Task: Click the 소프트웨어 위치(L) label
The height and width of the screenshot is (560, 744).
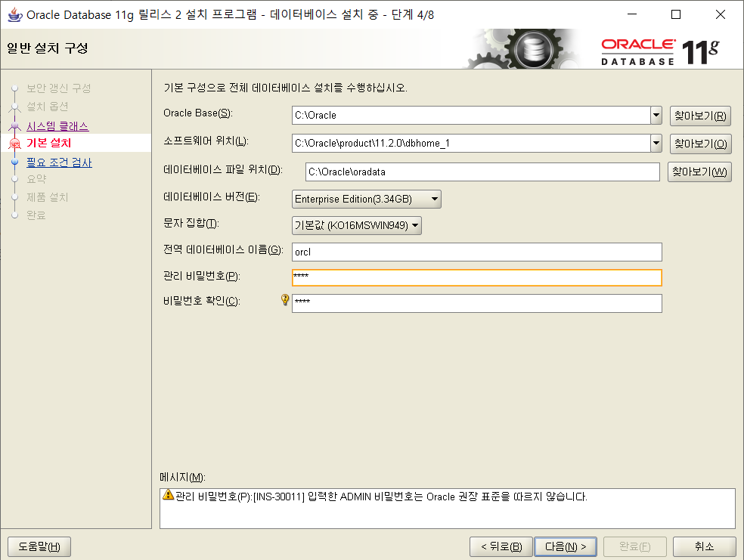Action: 206,141
